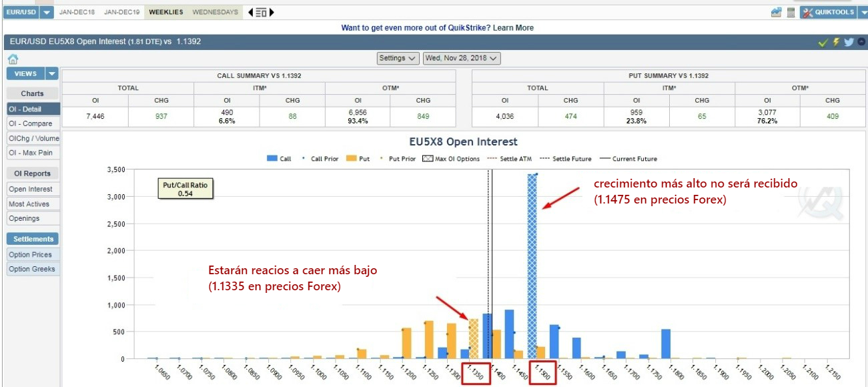This screenshot has height=387, width=868.
Task: Open the Openings report
Action: pyautogui.click(x=33, y=218)
